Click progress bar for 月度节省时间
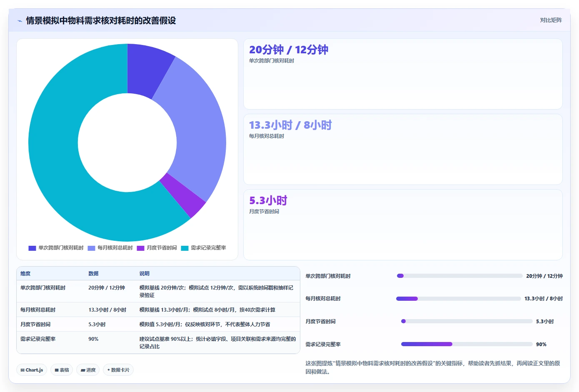Screen dimensions: 579x392 click(x=467, y=321)
